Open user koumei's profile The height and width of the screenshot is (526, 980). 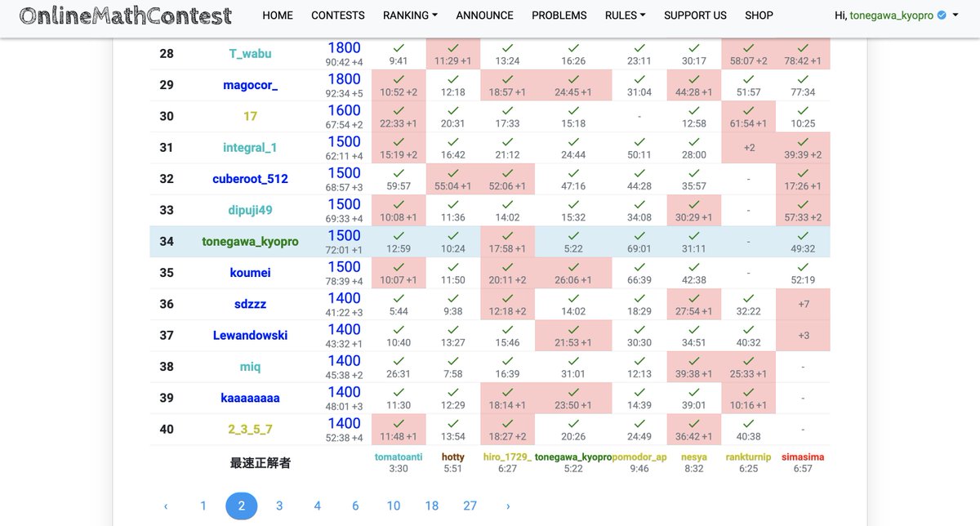click(250, 273)
